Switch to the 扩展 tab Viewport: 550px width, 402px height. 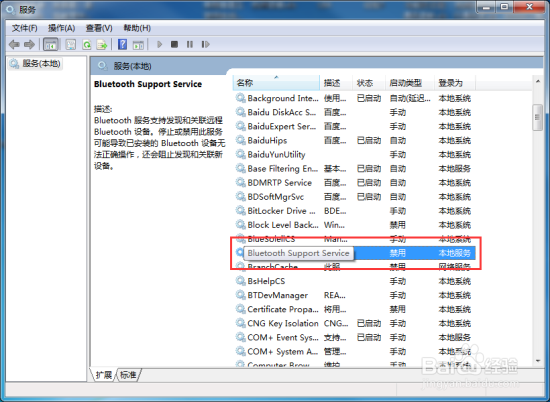[x=103, y=375]
